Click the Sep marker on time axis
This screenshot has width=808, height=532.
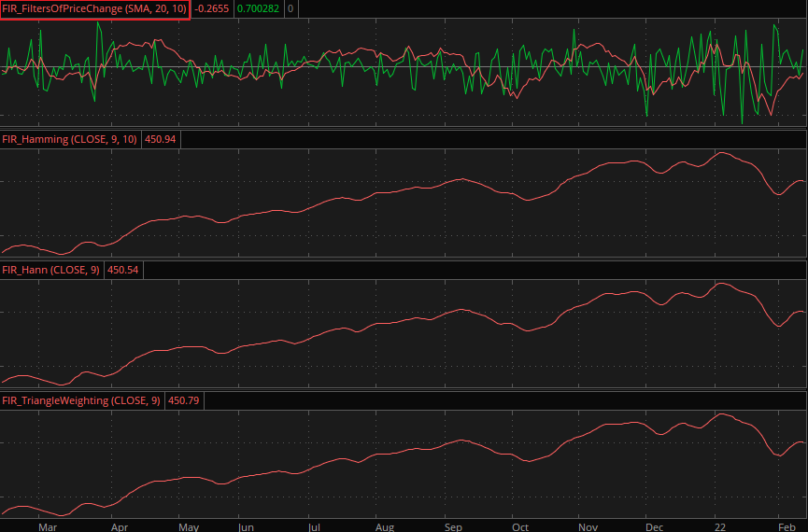coord(454,525)
